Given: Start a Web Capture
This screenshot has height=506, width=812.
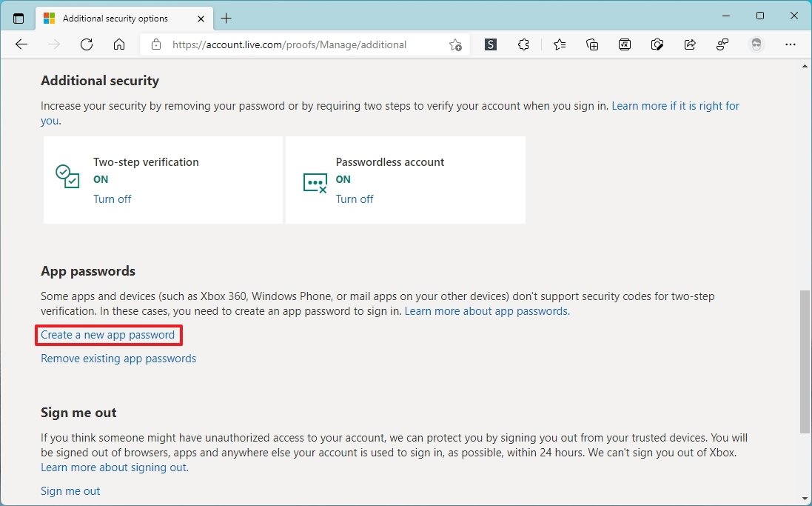Looking at the screenshot, I should [x=657, y=44].
